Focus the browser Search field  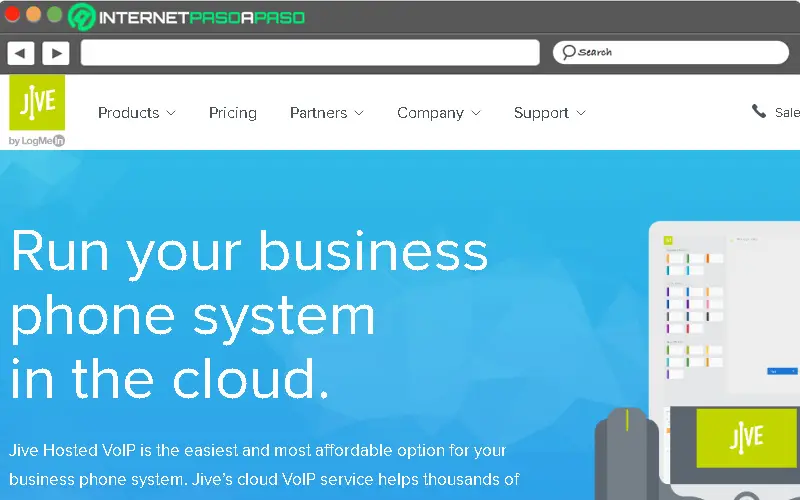pos(671,53)
